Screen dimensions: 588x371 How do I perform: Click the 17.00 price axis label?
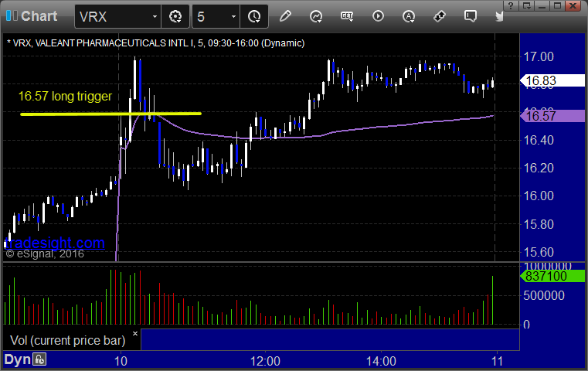539,56
